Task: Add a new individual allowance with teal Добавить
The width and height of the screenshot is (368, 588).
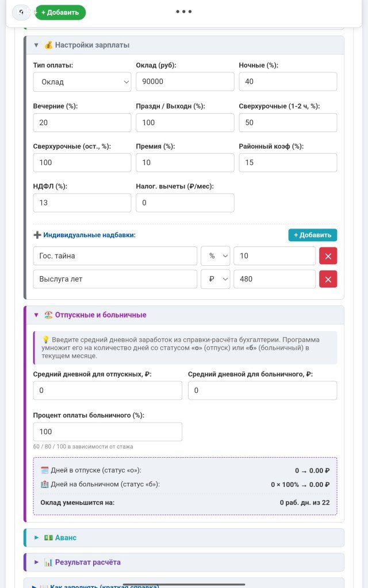Action: click(312, 235)
